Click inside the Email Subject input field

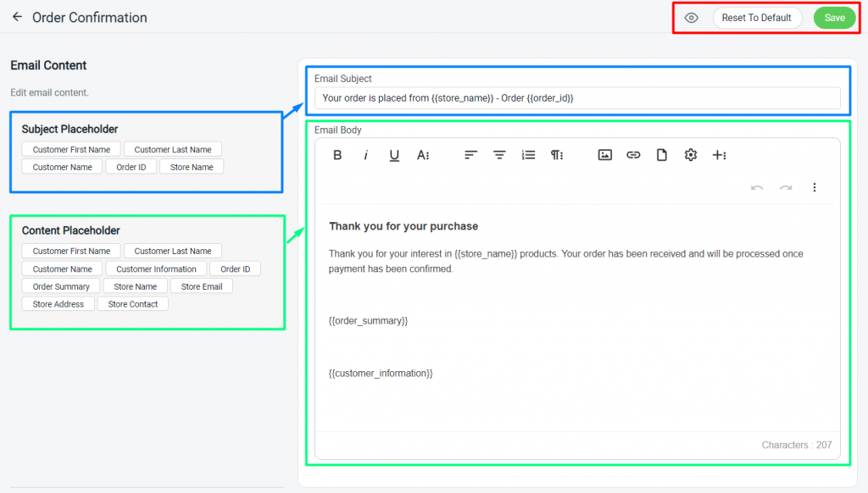[x=576, y=98]
